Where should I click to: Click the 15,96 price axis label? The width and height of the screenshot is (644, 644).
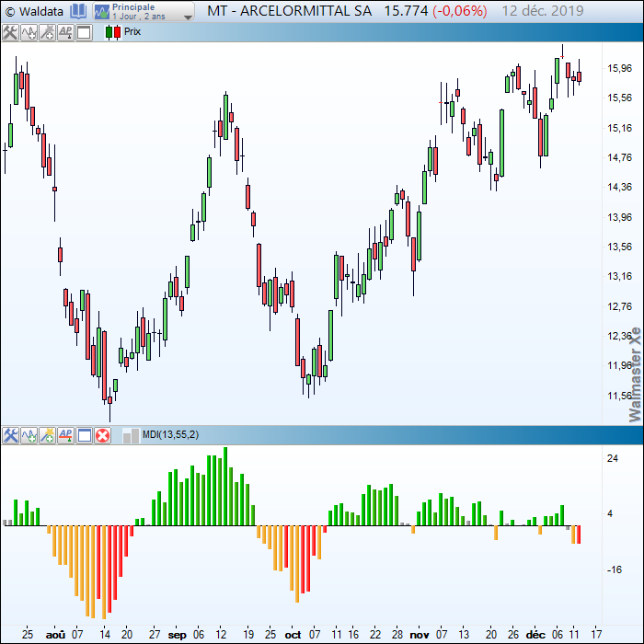(620, 68)
